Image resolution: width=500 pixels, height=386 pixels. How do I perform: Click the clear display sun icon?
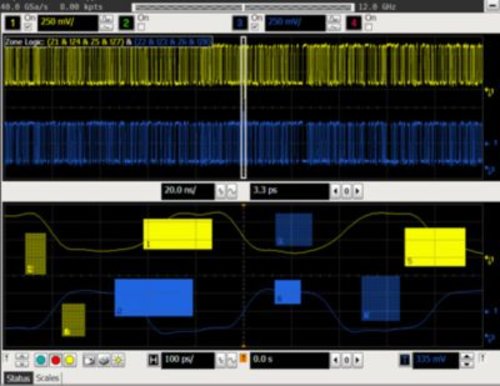(118, 360)
